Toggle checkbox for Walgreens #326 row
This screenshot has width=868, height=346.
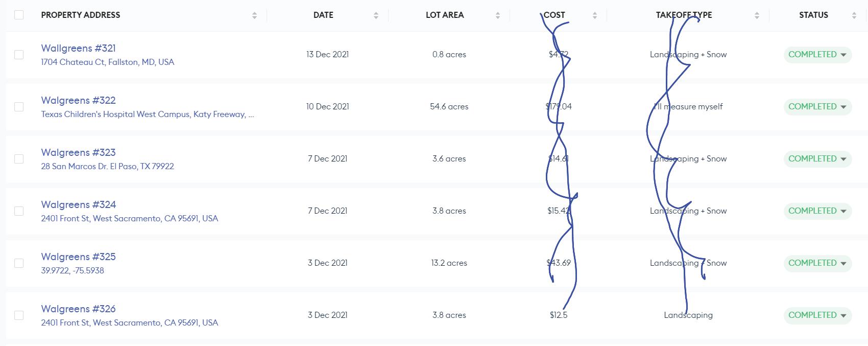coord(19,315)
